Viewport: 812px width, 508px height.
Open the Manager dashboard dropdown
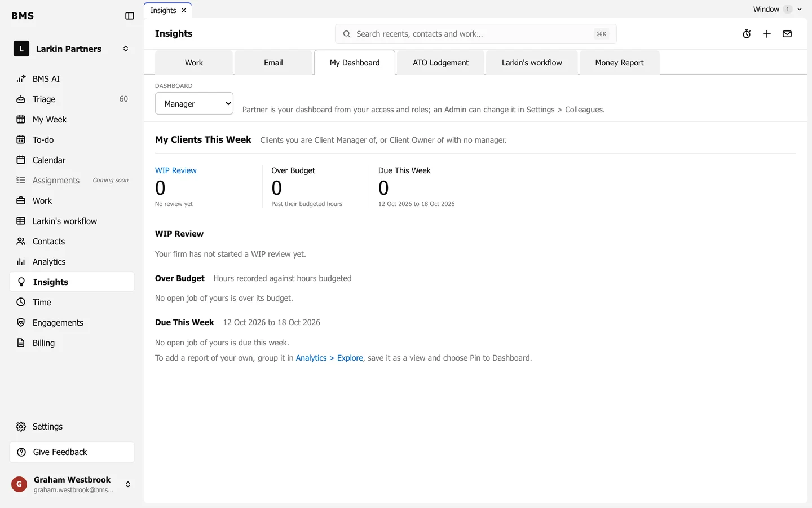pos(194,103)
